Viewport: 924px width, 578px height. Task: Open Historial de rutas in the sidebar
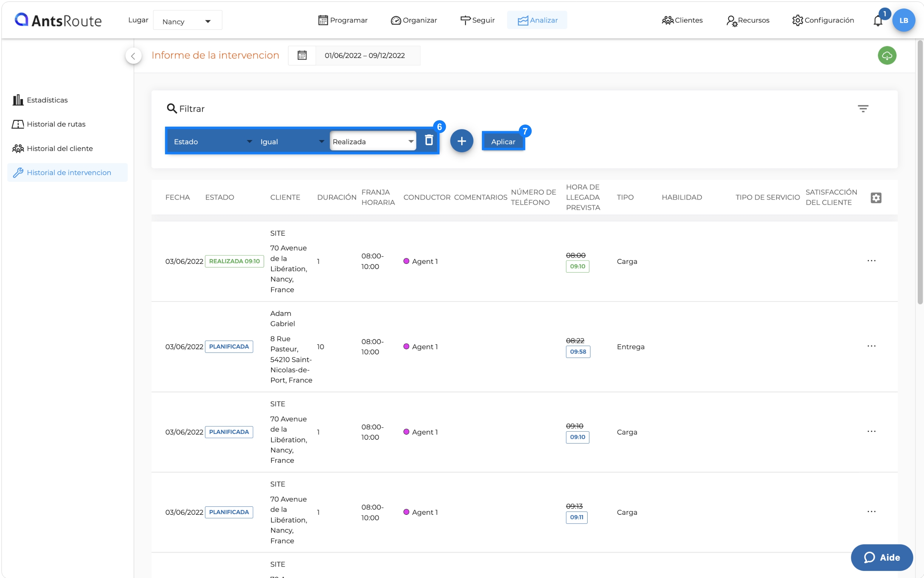tap(49, 124)
